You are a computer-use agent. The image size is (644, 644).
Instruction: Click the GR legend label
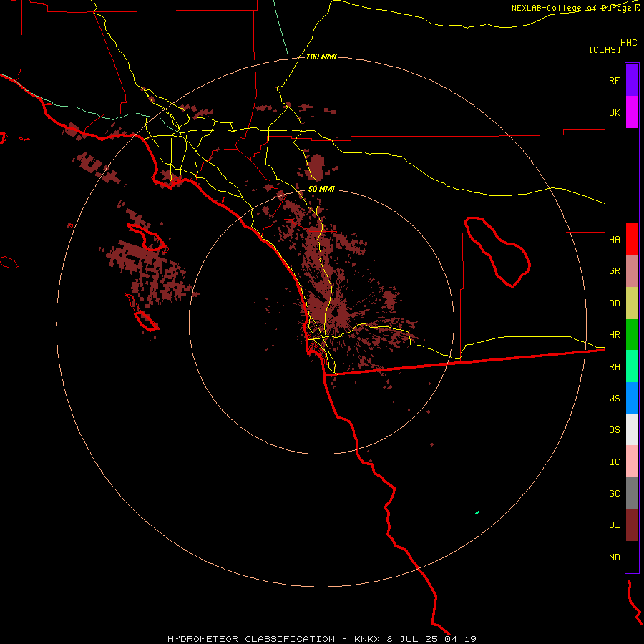614,271
